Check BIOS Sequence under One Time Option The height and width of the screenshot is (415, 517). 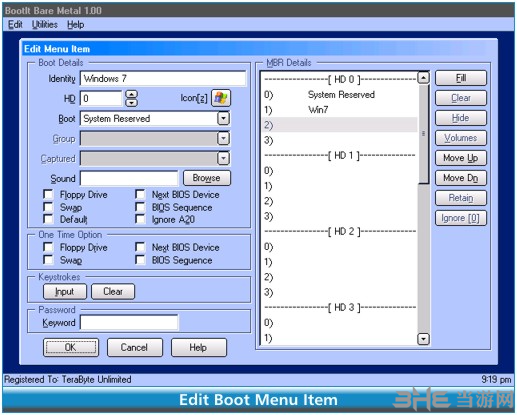coord(140,260)
